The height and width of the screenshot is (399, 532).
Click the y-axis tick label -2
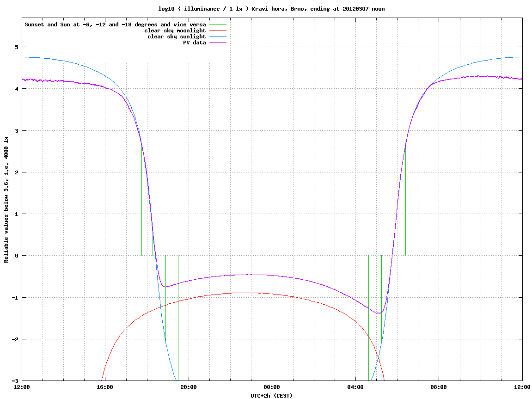15,339
